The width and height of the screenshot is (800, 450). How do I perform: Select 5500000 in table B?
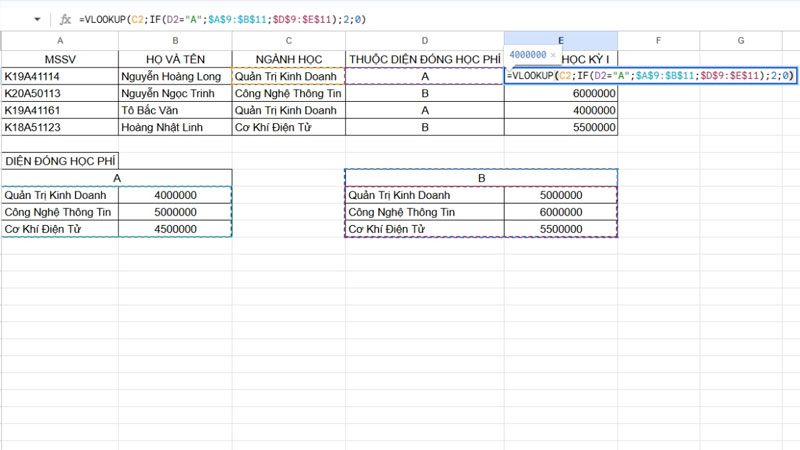(561, 229)
